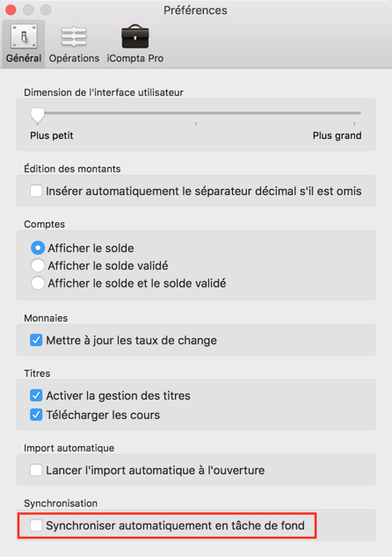Set interface size slider to middle tick
The height and width of the screenshot is (557, 392).
tap(196, 113)
